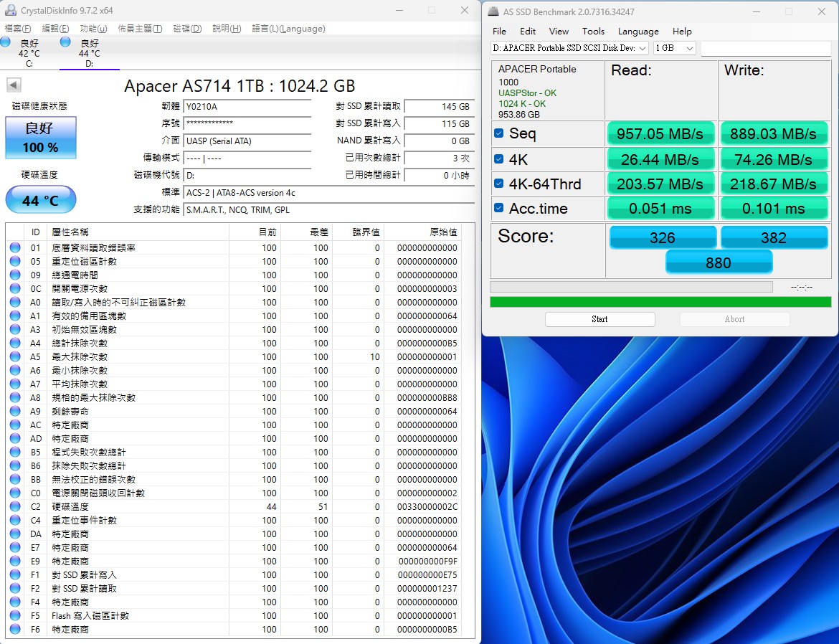Select the C: drive status orb

[5, 42]
